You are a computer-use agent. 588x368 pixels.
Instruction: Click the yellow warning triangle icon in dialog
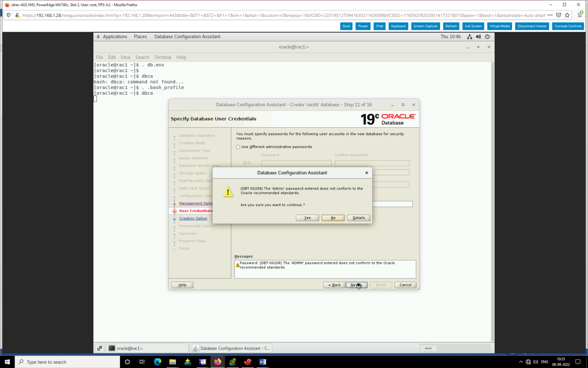point(228,192)
